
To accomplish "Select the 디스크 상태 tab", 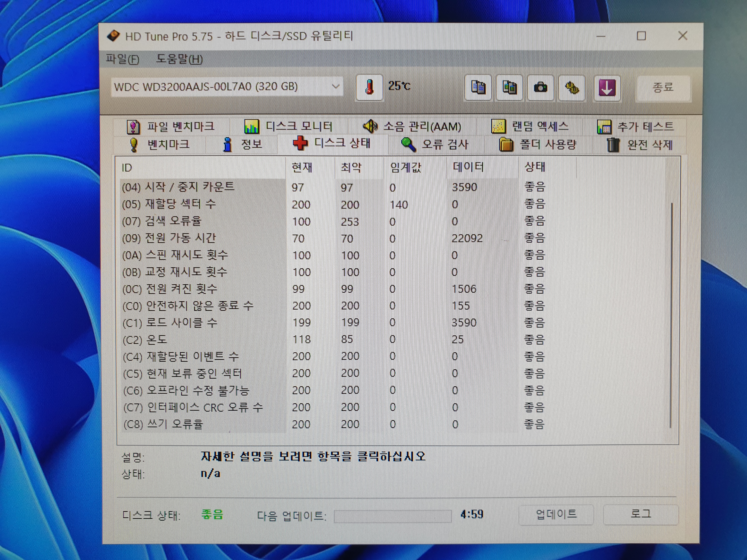I will [x=332, y=143].
